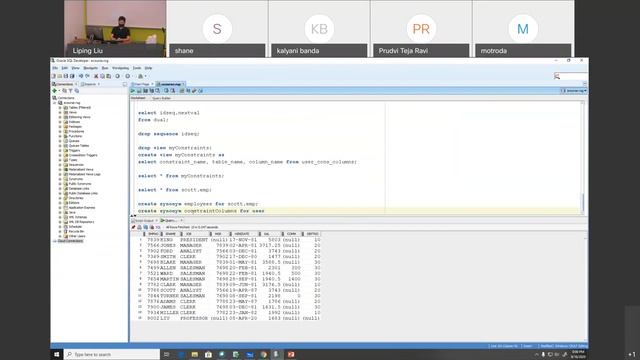The width and height of the screenshot is (640, 360).
Task: Expand the Other Users node in tree
Action: pyautogui.click(x=60, y=236)
